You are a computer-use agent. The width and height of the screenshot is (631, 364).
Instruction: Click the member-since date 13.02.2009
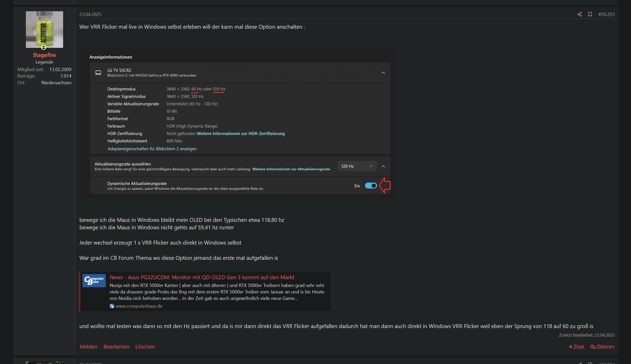coord(60,69)
